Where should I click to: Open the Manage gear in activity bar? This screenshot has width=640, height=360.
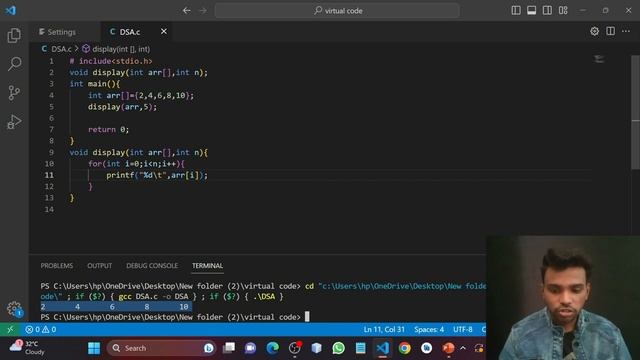tap(14, 309)
